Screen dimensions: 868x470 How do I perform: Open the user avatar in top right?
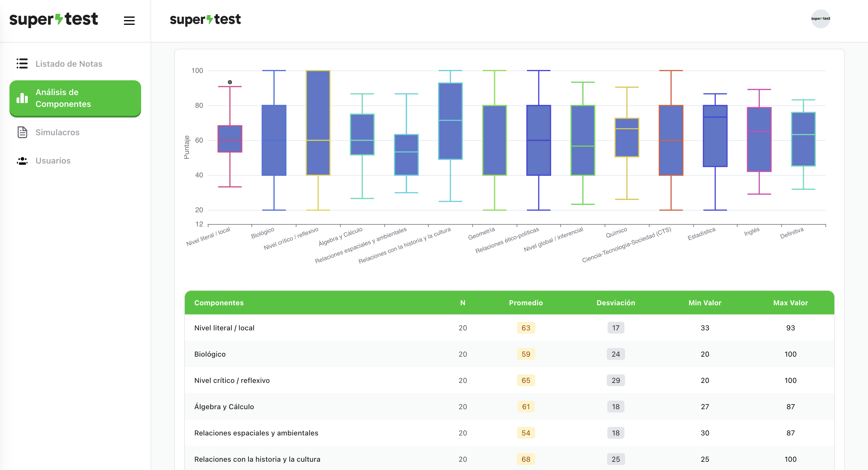[820, 19]
